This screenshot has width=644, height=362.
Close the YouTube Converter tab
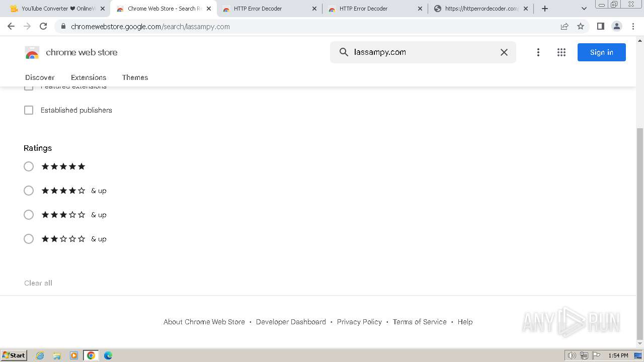(103, 9)
